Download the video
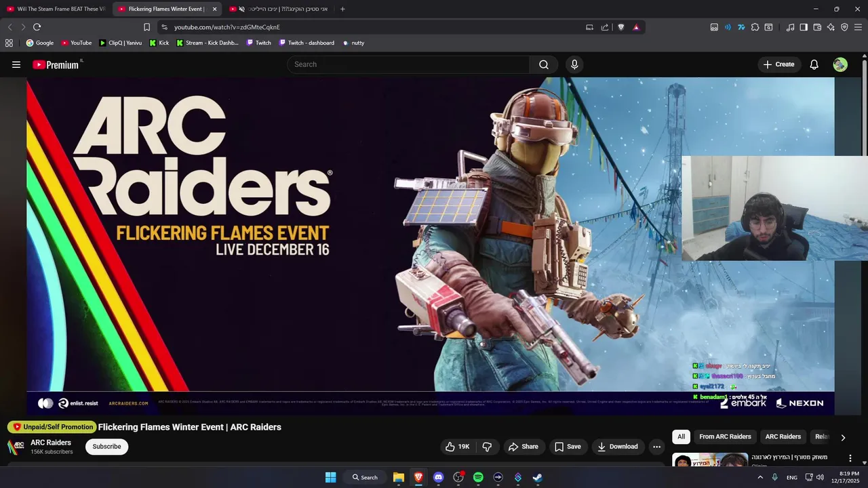 pos(618,447)
